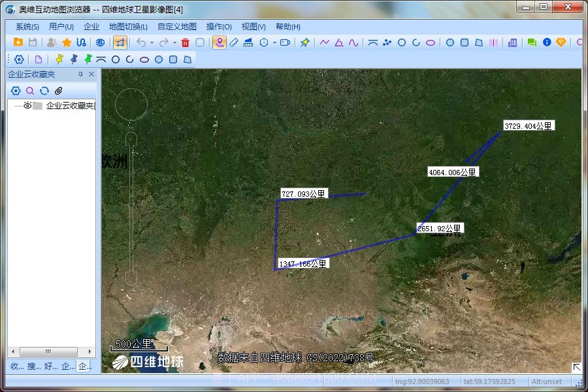Screen dimensions: 588x392
Task: Open the 视图(V) menu
Action: point(252,27)
